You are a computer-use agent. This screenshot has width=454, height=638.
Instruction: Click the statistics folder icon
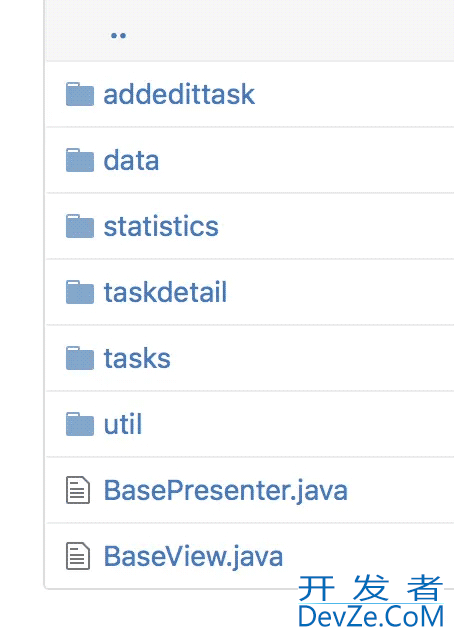tap(80, 226)
